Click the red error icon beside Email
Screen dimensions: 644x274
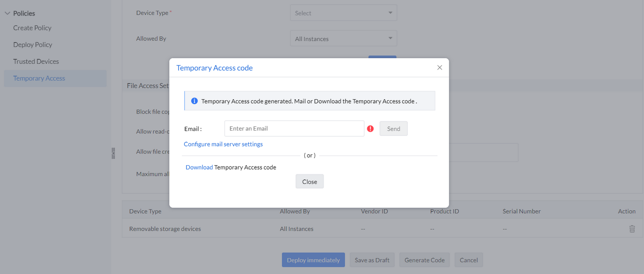pos(370,128)
